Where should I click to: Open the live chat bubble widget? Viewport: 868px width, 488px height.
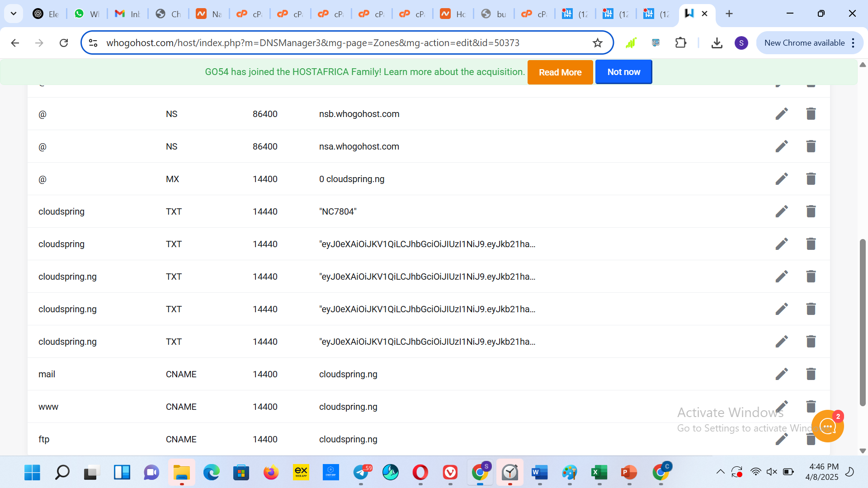tap(828, 426)
